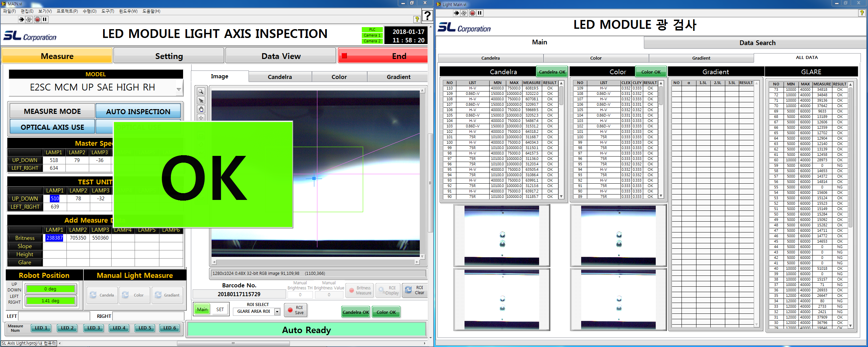Screen dimensions: 868x347
Task: Click the Barcode No. field
Action: click(239, 294)
